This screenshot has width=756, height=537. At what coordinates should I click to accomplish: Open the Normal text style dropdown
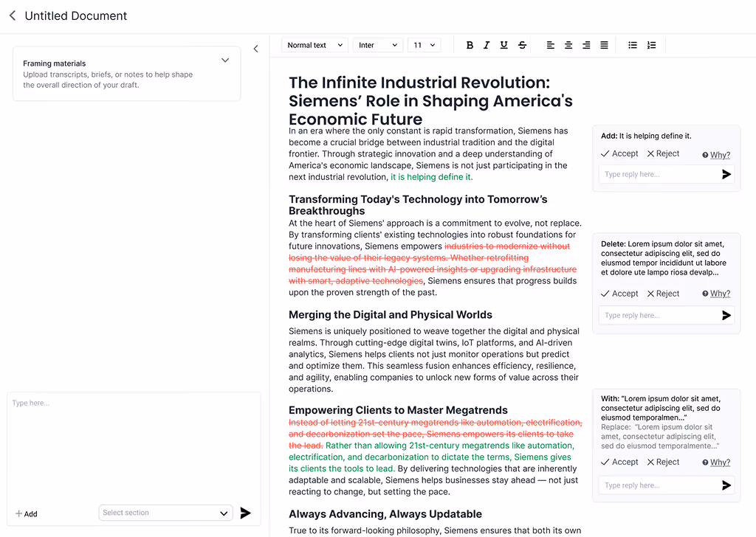[315, 45]
